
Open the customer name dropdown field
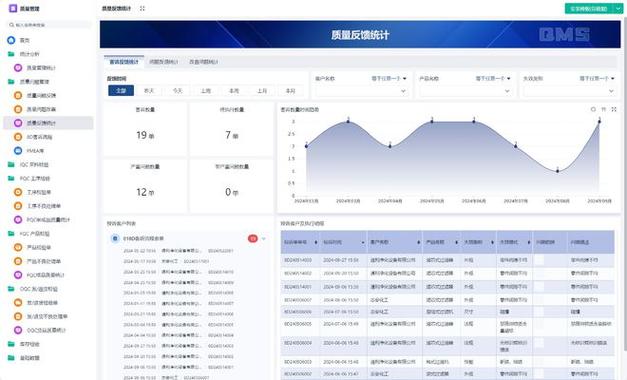[361, 91]
